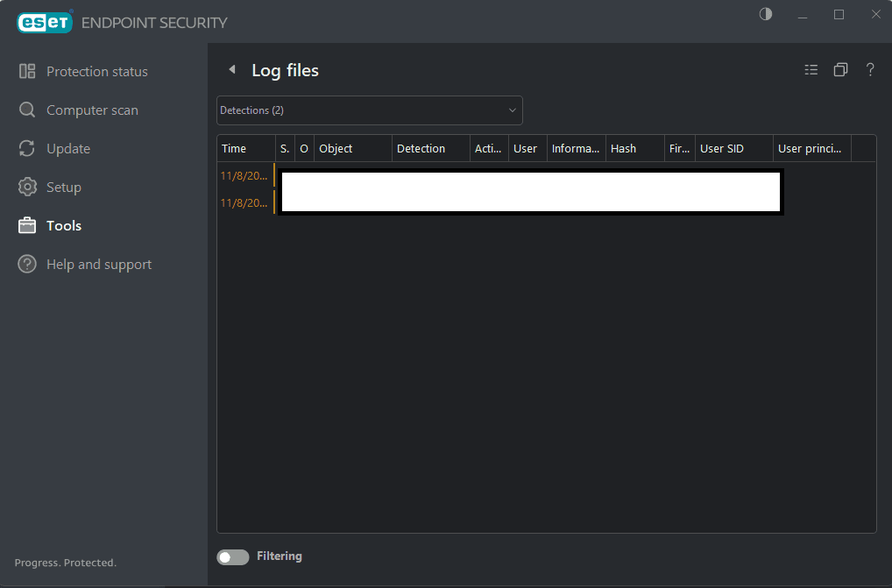Viewport: 892px width, 588px height.
Task: Click the O column header
Action: pos(304,148)
